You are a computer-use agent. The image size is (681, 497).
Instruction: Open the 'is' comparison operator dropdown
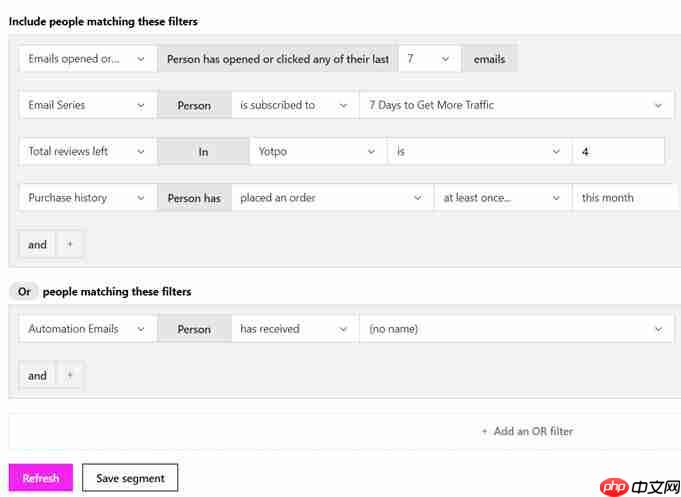pyautogui.click(x=479, y=152)
